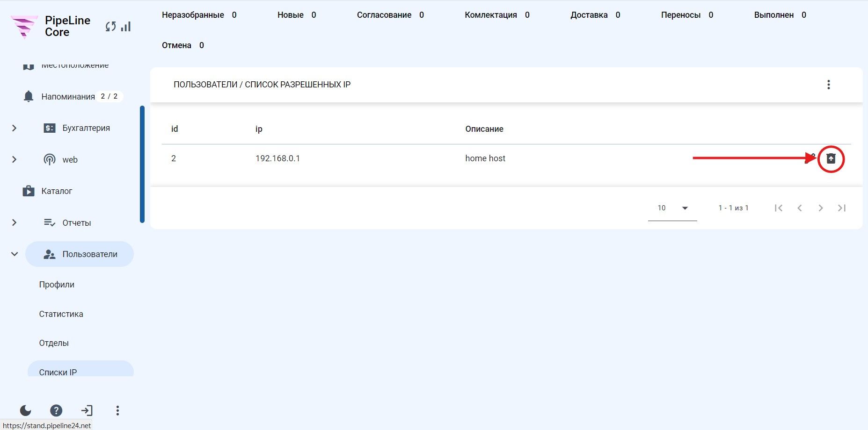Click the refresh sync icon beside the logo
Viewport: 868px width, 430px height.
tap(110, 27)
